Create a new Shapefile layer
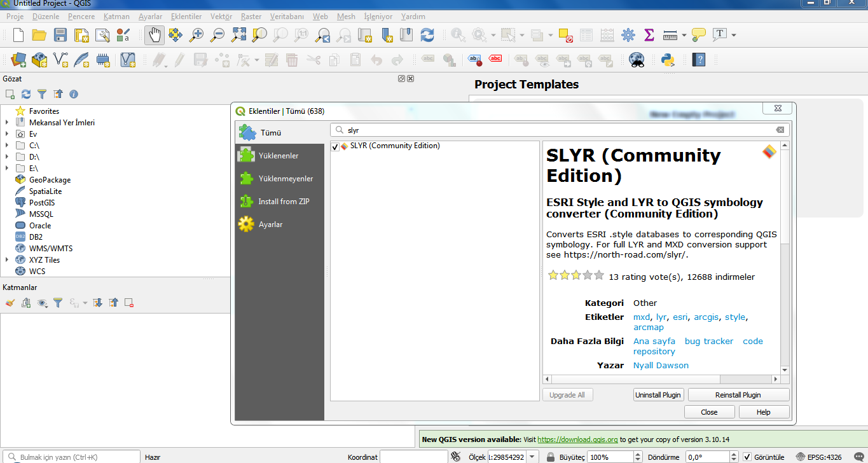868x463 pixels. pos(60,60)
